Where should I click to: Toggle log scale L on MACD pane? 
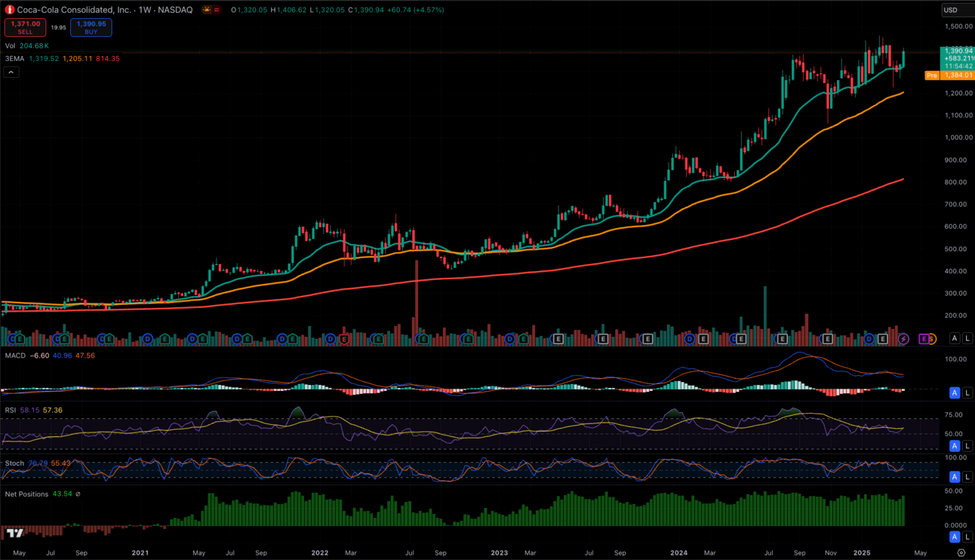[967, 392]
